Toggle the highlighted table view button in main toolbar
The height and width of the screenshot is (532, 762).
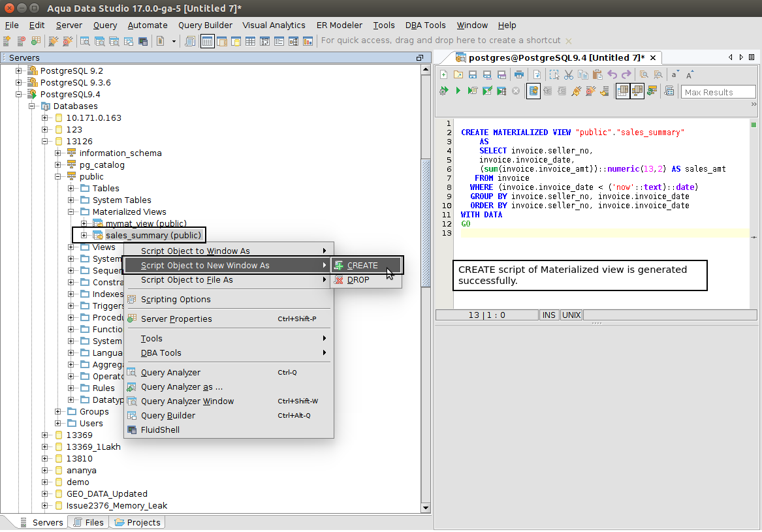(x=207, y=41)
